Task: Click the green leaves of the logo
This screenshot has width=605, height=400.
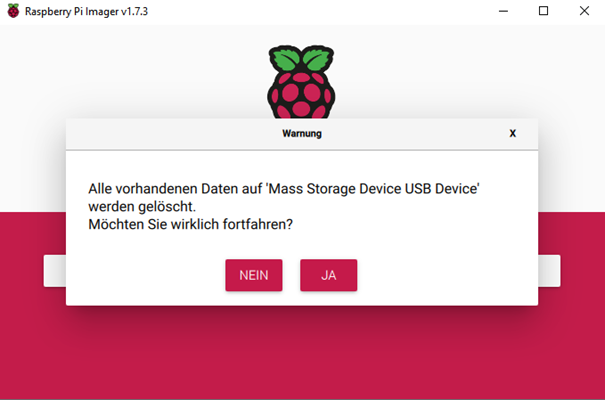Action: [x=301, y=59]
